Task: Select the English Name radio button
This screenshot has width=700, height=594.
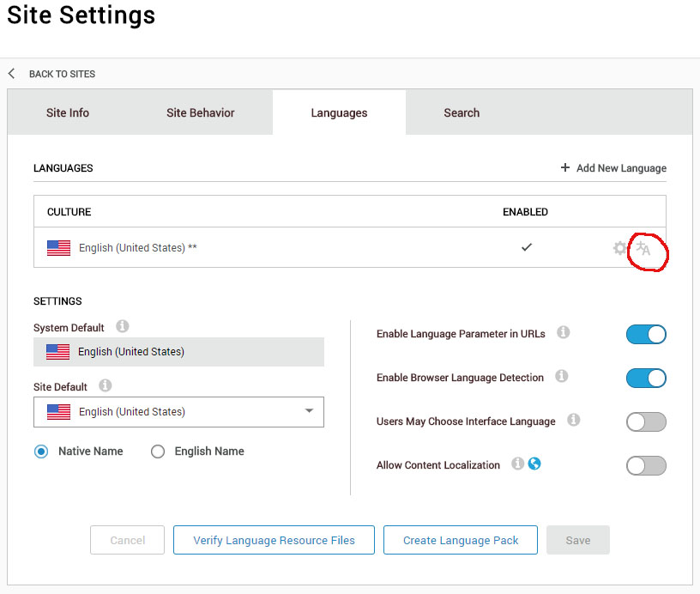Action: coord(158,452)
